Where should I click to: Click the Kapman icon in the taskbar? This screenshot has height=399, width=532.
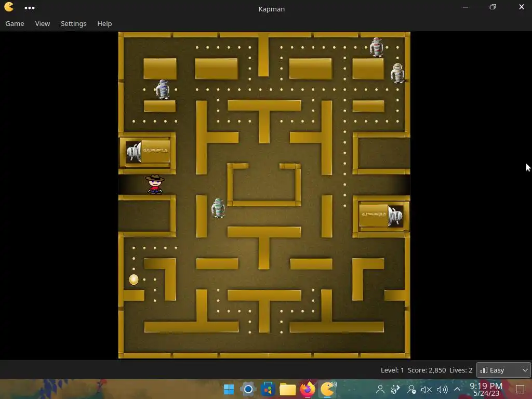(x=328, y=390)
